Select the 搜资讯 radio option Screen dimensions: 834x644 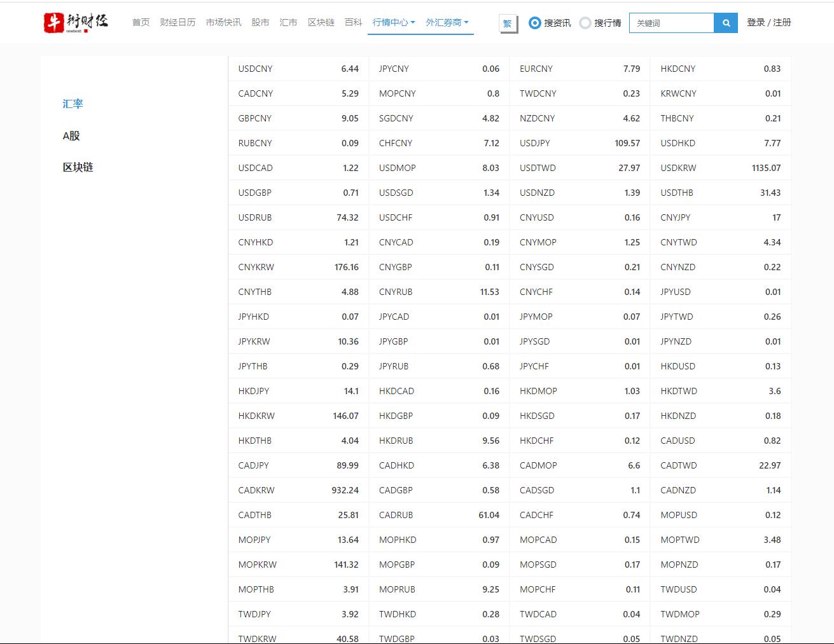coord(535,23)
